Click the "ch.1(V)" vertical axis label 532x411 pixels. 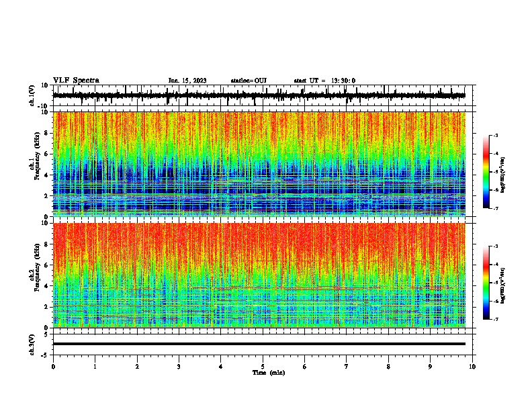pos(32,95)
